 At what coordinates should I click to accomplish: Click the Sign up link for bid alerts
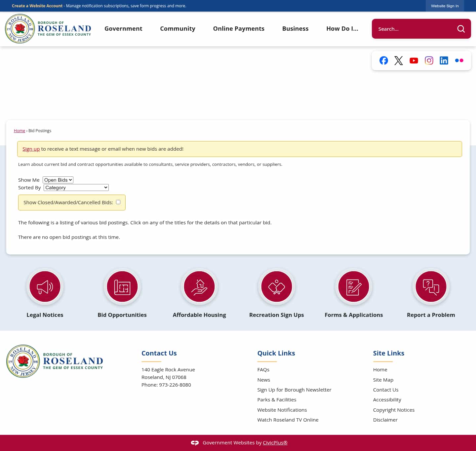[x=31, y=149]
